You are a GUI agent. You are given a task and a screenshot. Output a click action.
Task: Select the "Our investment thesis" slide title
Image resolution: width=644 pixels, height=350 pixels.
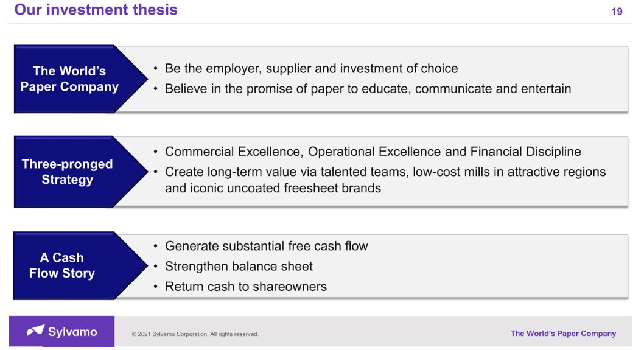96,10
